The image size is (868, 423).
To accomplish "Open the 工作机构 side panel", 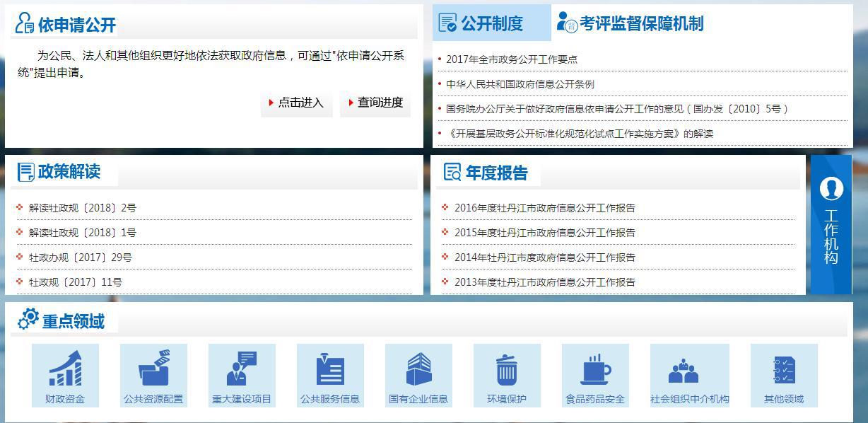I will [x=831, y=224].
